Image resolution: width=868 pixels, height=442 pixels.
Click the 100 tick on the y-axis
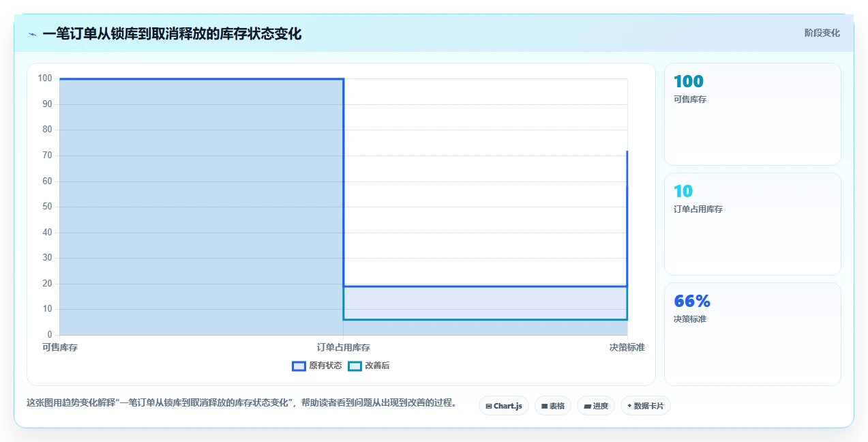point(45,78)
